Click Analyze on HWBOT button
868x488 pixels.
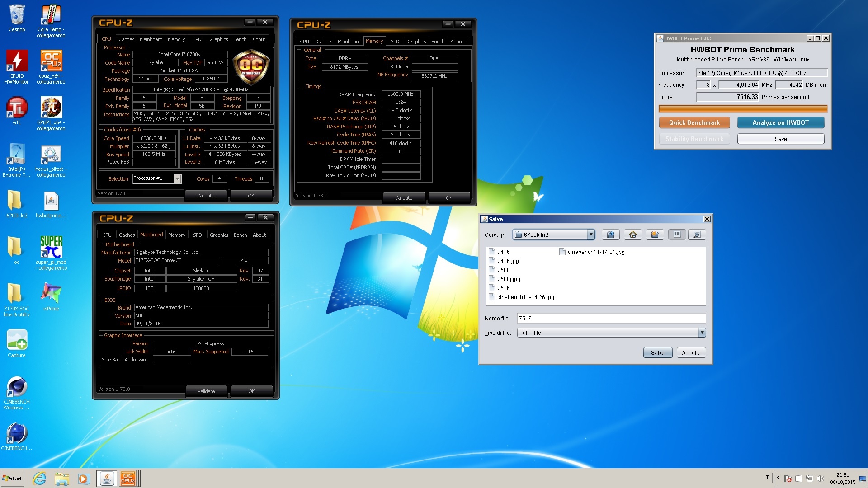(780, 122)
